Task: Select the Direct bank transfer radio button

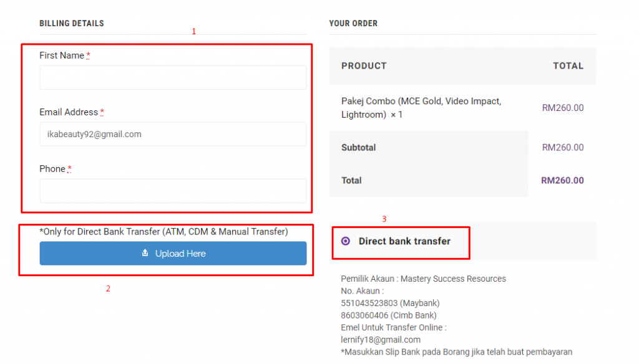Action: [346, 241]
